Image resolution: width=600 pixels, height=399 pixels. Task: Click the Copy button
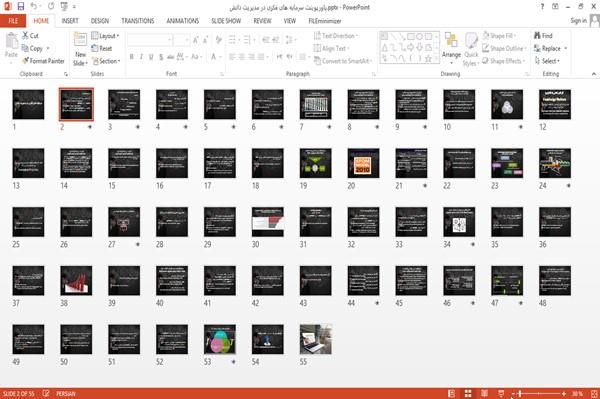coord(33,48)
